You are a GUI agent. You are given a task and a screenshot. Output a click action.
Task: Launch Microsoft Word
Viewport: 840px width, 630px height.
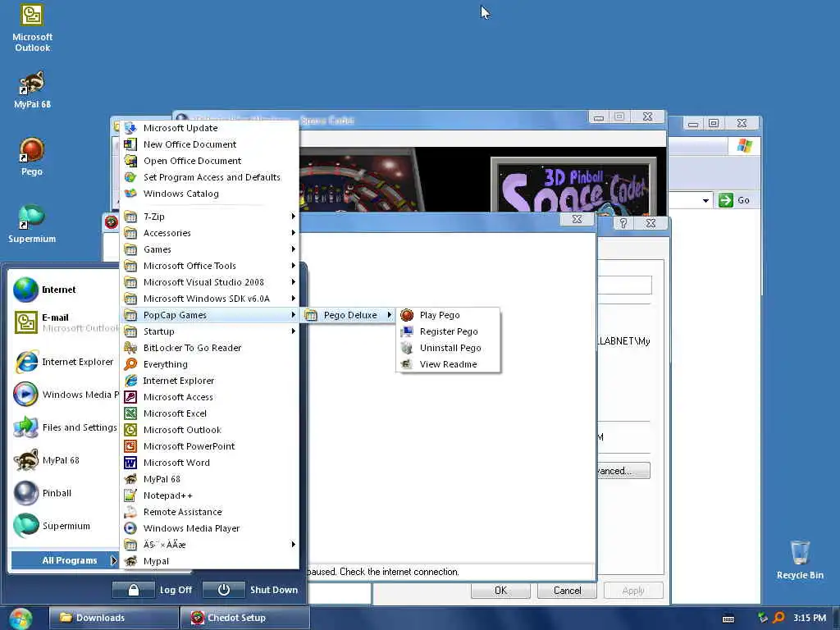209,463
